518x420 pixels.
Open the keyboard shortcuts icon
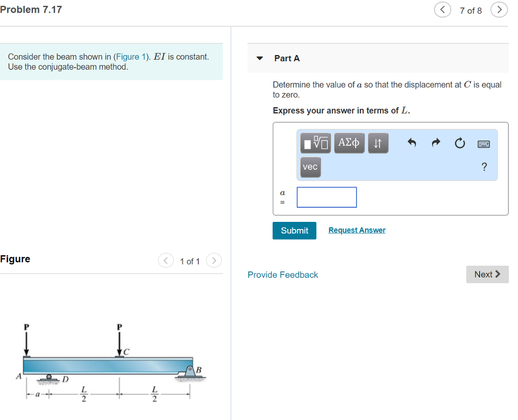point(484,144)
